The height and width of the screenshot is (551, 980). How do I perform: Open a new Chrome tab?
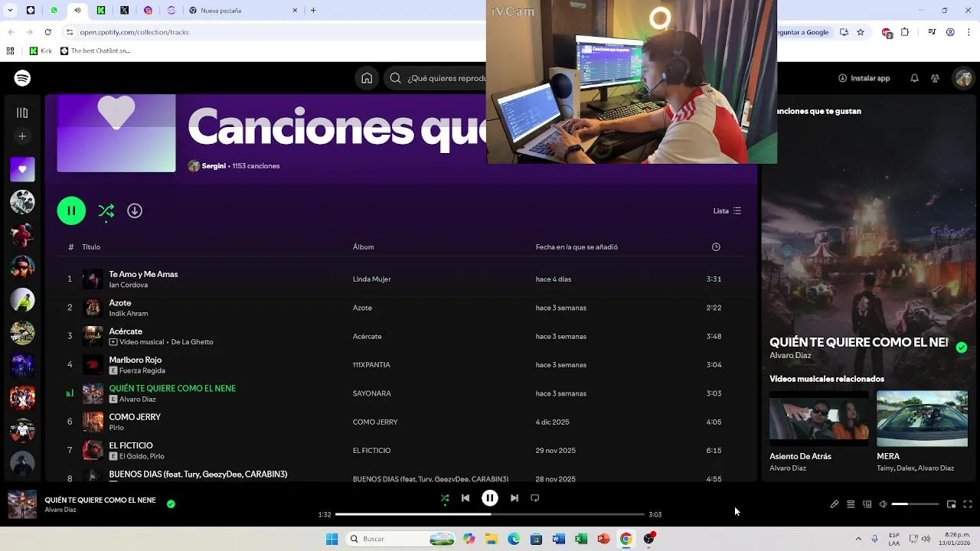pyautogui.click(x=313, y=10)
